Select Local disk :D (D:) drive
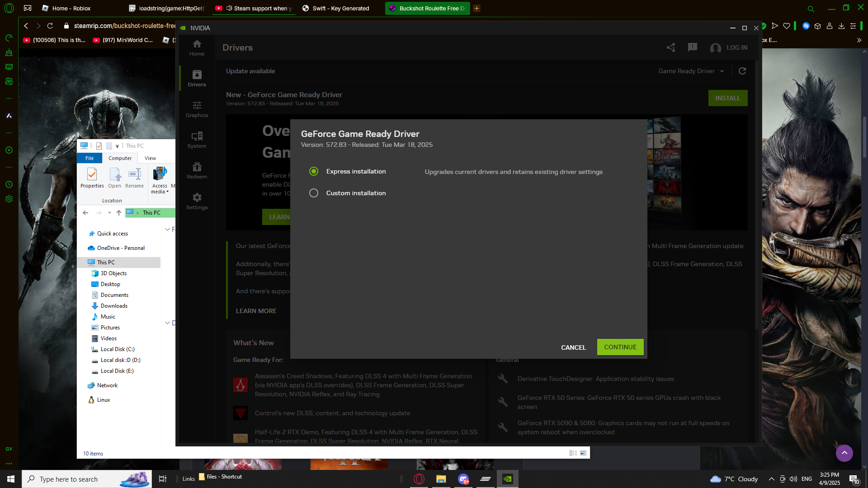Screen dimensions: 868x488 point(120,360)
